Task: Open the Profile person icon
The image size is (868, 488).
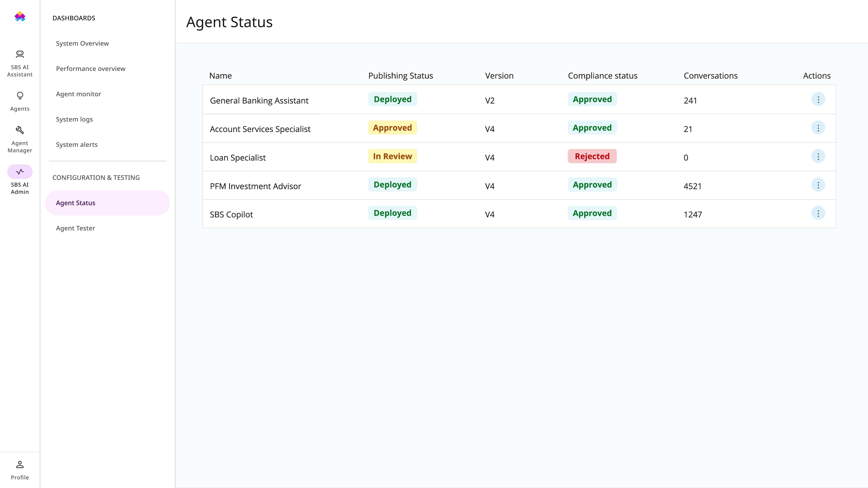Action: (x=20, y=465)
